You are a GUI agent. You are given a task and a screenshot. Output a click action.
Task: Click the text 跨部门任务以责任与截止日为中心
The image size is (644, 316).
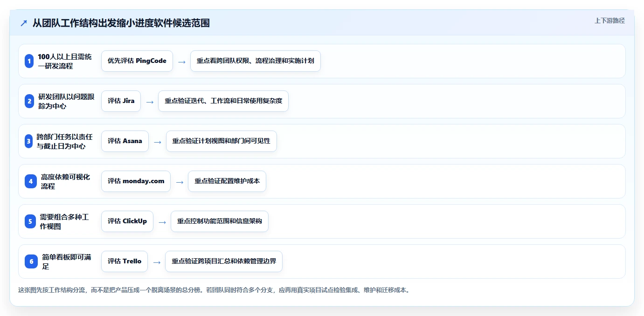coord(64,141)
